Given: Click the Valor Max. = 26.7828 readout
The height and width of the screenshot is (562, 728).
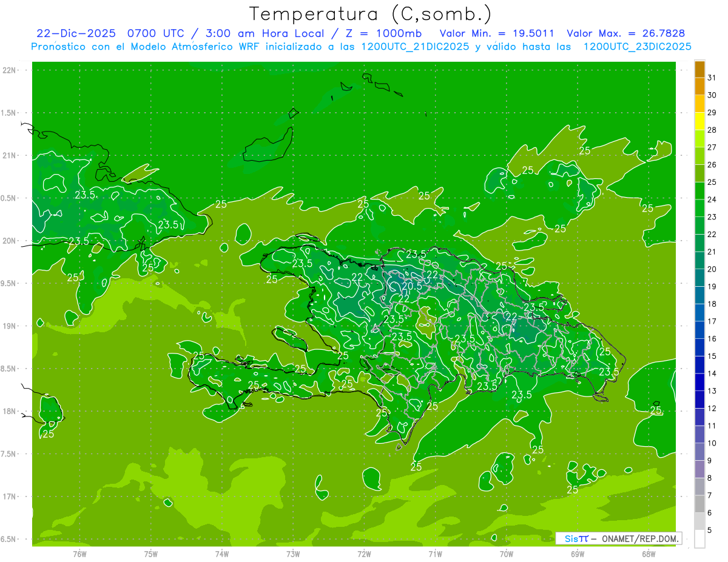Looking at the screenshot, I should 626,33.
